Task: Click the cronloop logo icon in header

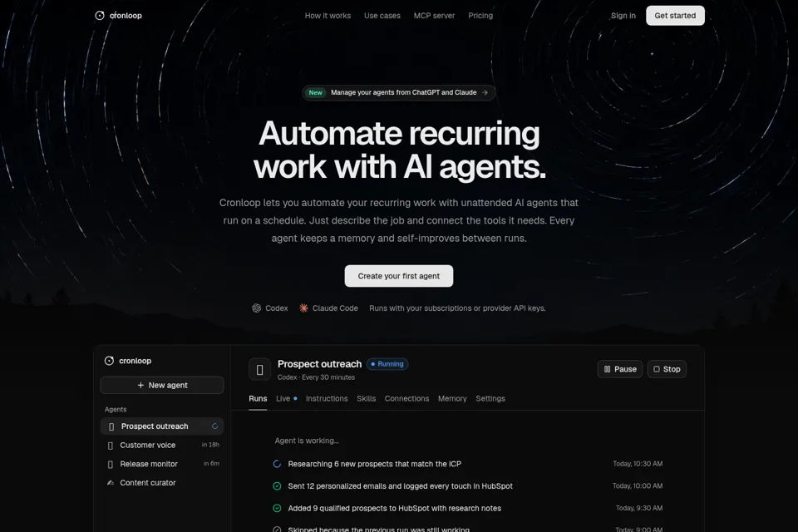Action: [100, 16]
